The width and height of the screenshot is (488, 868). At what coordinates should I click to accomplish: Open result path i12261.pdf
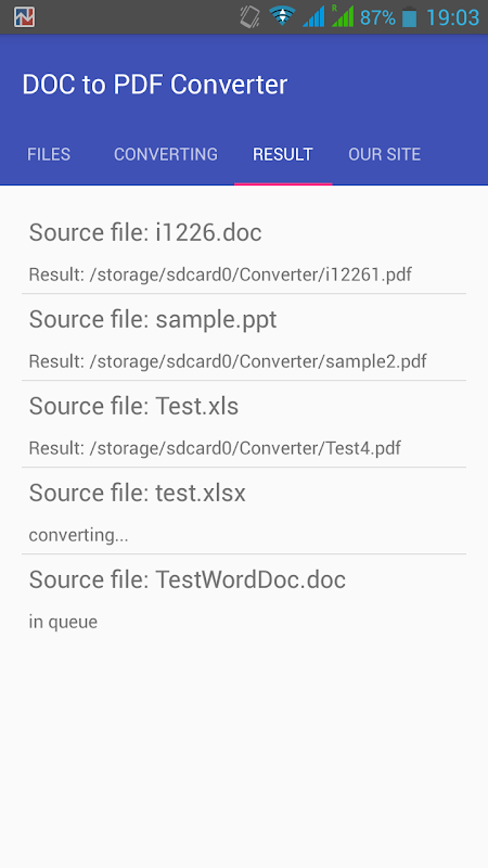coord(220,274)
